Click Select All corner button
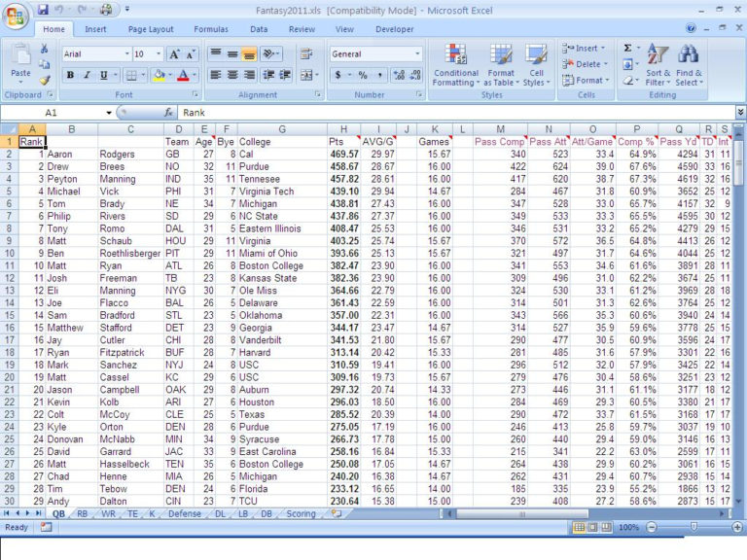Image resolution: width=747 pixels, height=560 pixels. (9, 129)
